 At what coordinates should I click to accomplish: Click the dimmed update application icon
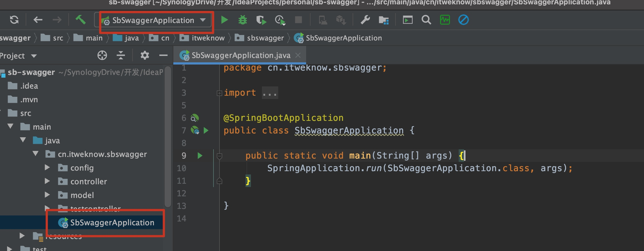tap(323, 20)
